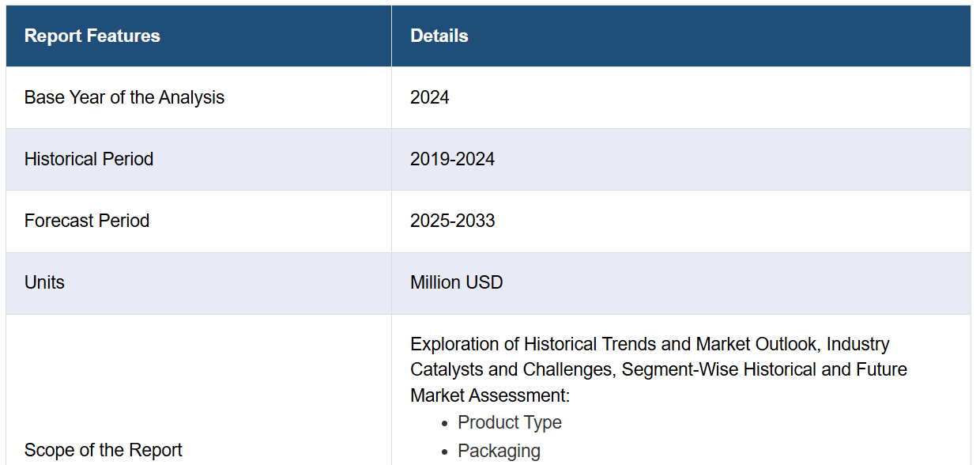
Task: Click the "2025-2033" forecast period value
Action: 453,221
